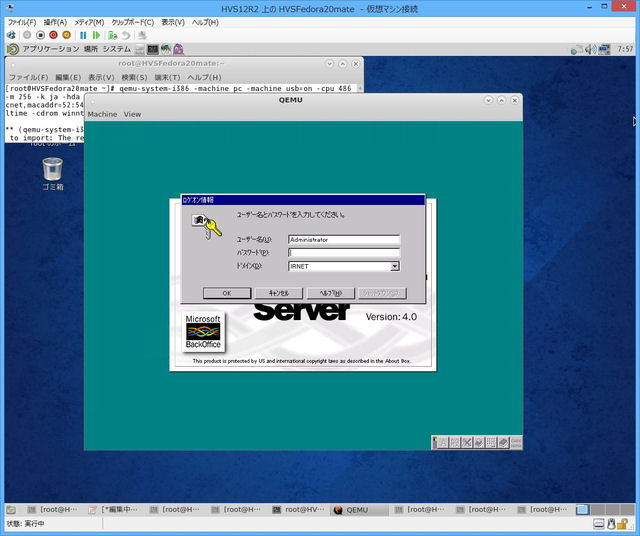Image resolution: width=640 pixels, height=536 pixels.
Task: Click the greyed shutdown button in logon dialog
Action: pos(382,293)
